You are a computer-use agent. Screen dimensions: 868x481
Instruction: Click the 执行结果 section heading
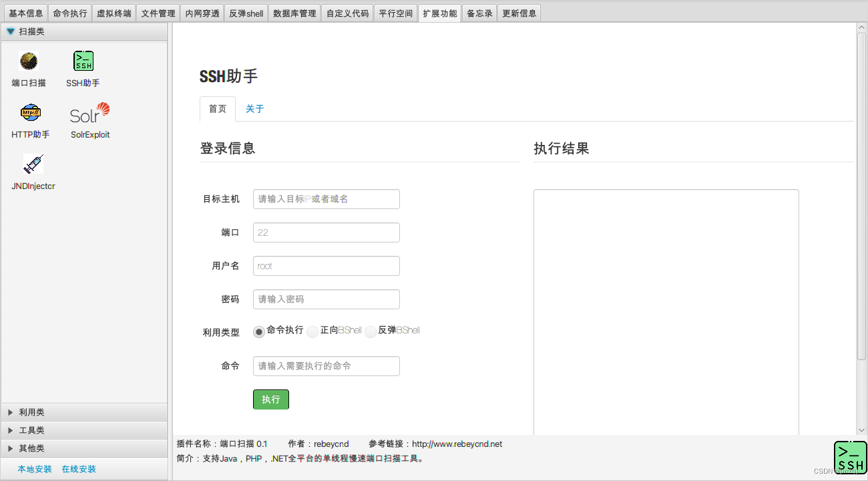tap(562, 148)
